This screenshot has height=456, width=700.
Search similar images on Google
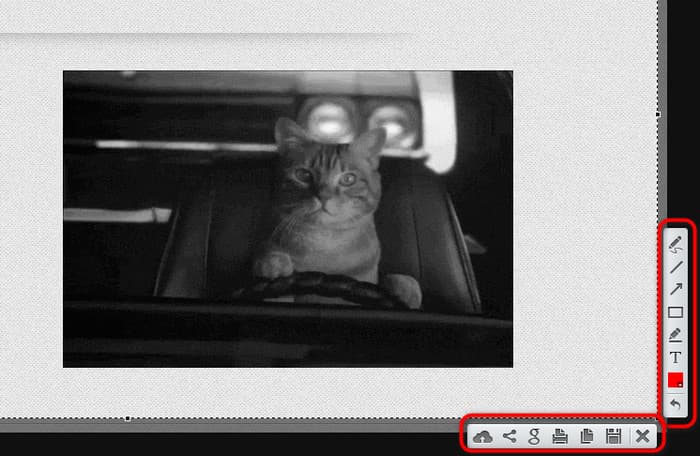tap(534, 436)
